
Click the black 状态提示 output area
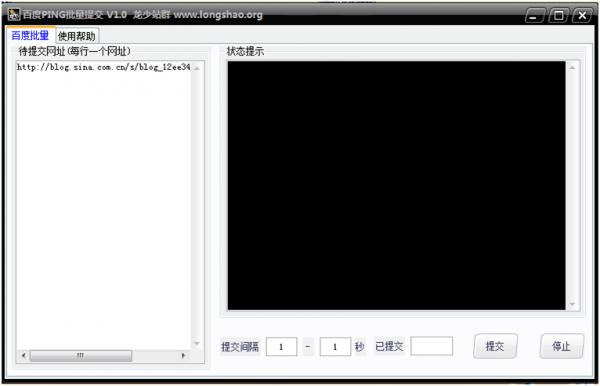click(396, 186)
